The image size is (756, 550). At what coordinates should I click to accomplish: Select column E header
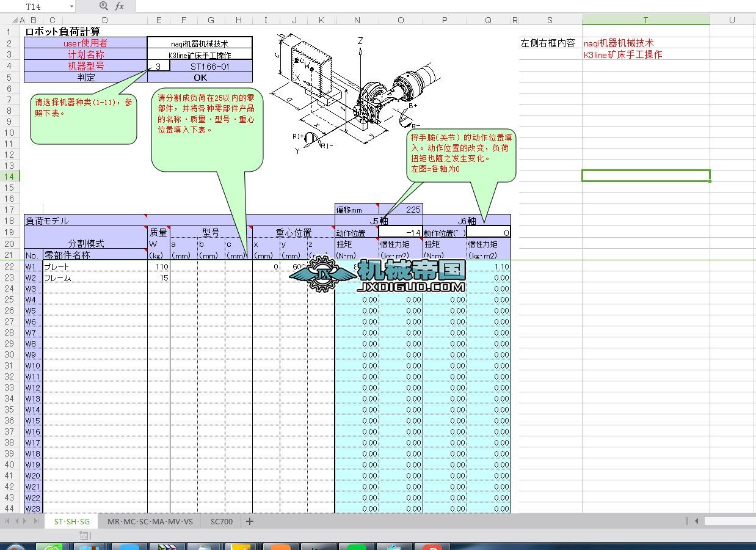159,20
